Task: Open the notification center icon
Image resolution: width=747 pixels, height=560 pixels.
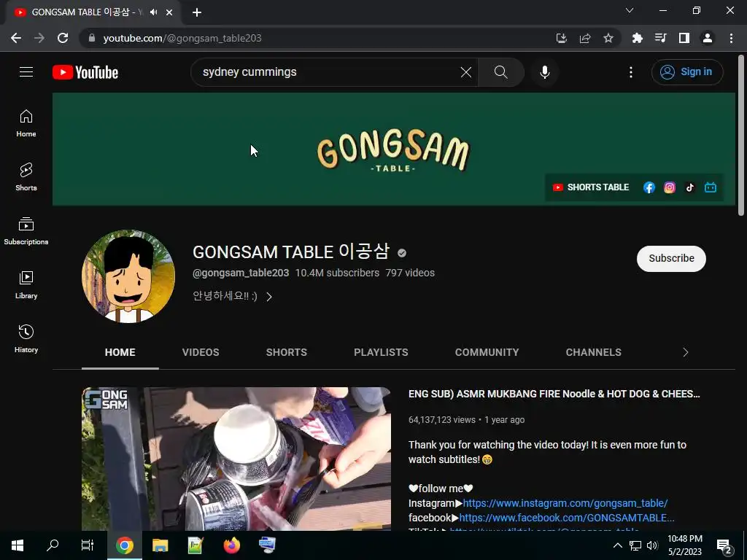Action: (x=724, y=545)
